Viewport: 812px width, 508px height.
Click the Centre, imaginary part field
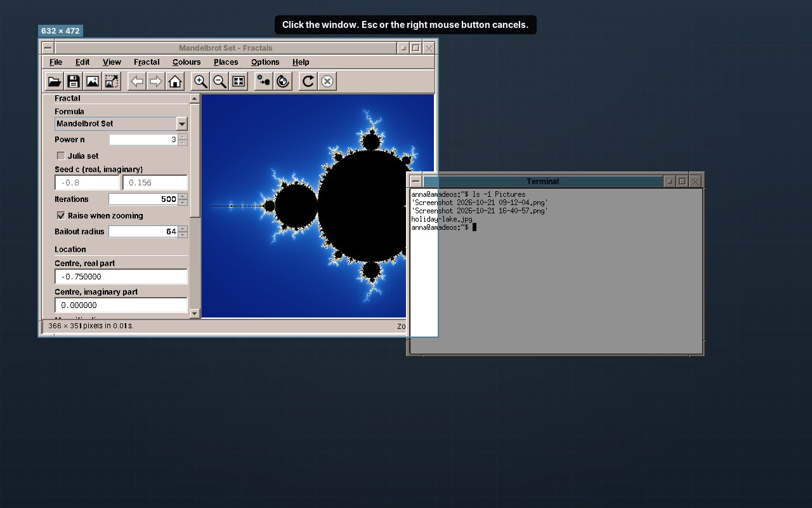[121, 305]
